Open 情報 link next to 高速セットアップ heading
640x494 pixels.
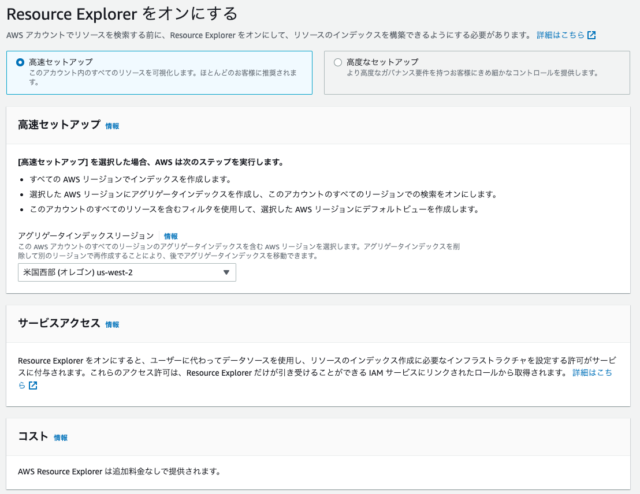pos(112,126)
